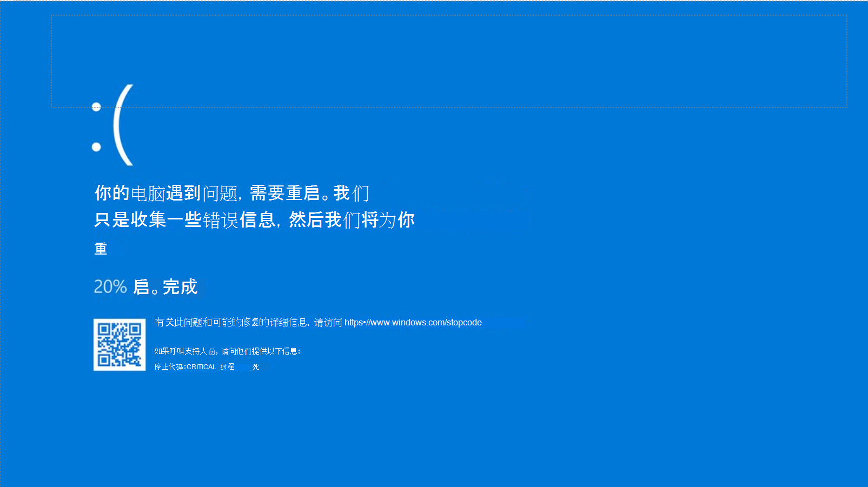Image resolution: width=868 pixels, height=487 pixels.
Task: Click the line '如果呼叫支持人员,请向他们提供以下信息:'
Action: pos(227,351)
